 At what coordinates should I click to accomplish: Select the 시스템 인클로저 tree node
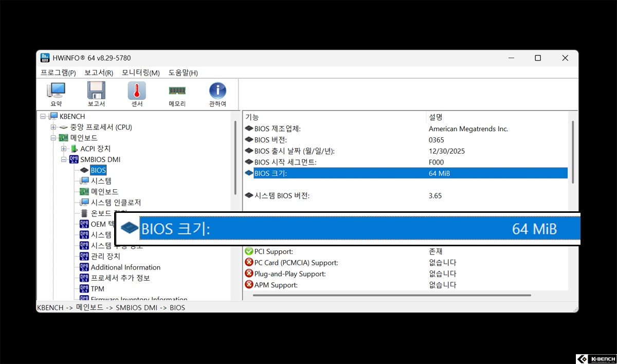click(116, 203)
